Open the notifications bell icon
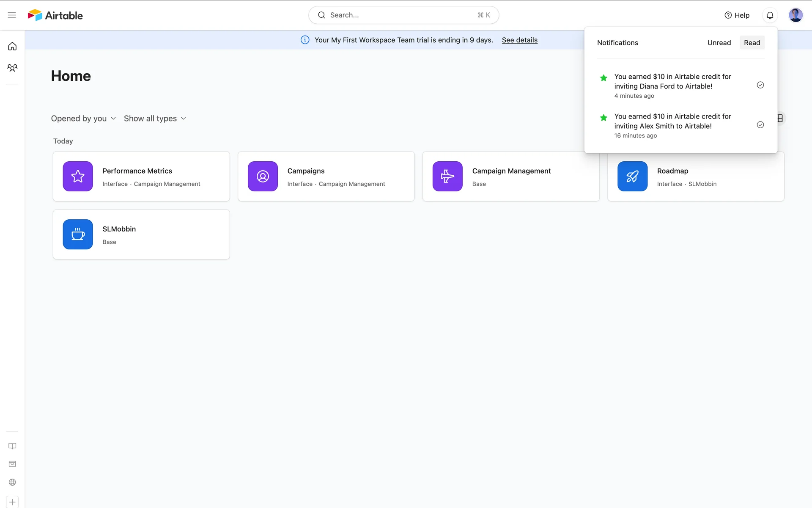 click(770, 15)
